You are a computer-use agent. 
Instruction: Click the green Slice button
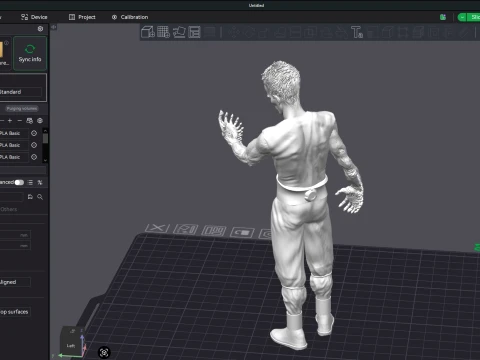click(473, 17)
